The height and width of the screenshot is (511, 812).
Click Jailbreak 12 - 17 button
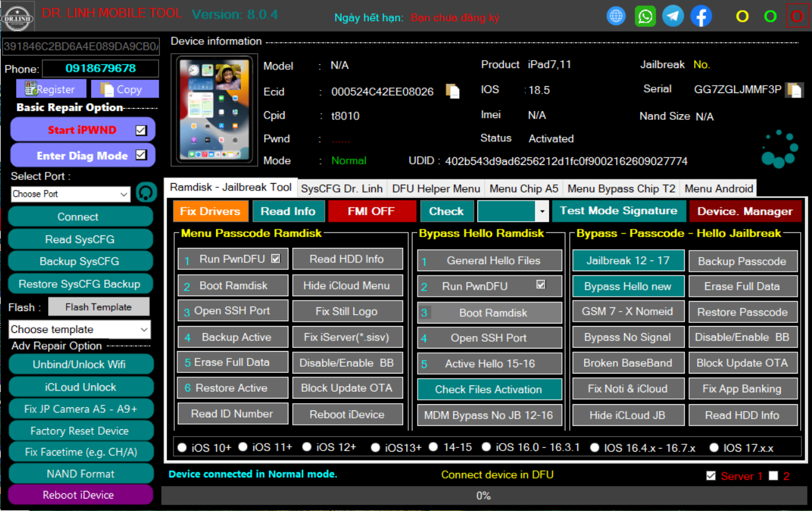628,260
